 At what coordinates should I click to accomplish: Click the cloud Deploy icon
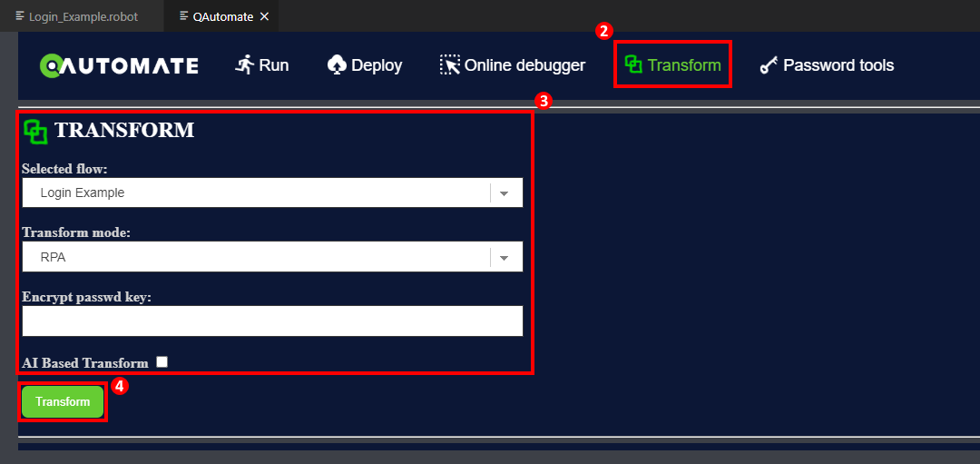[337, 64]
